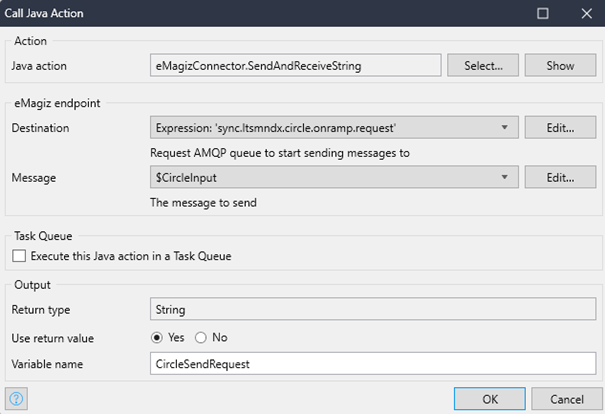This screenshot has width=605, height=414.
Task: Open the help icon at bottom left
Action: pos(16,399)
